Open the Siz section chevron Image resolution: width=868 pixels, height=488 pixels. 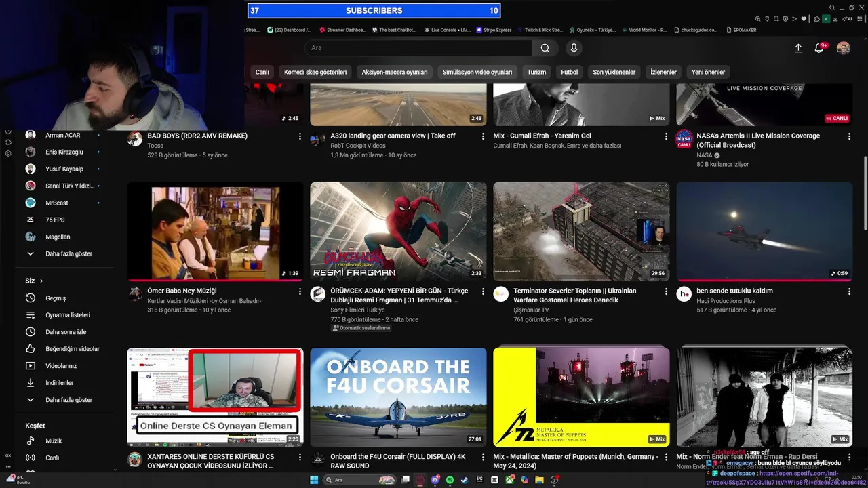[x=41, y=281]
